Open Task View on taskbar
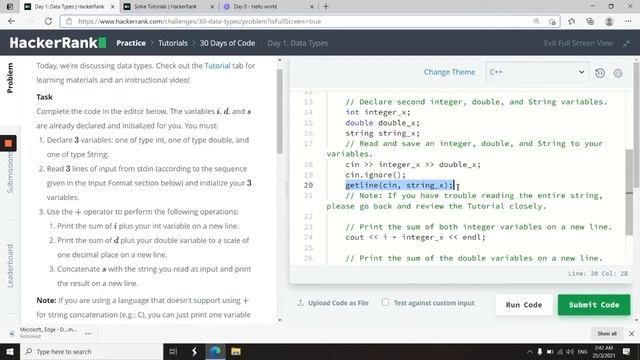640x360 pixels. pyautogui.click(x=173, y=351)
